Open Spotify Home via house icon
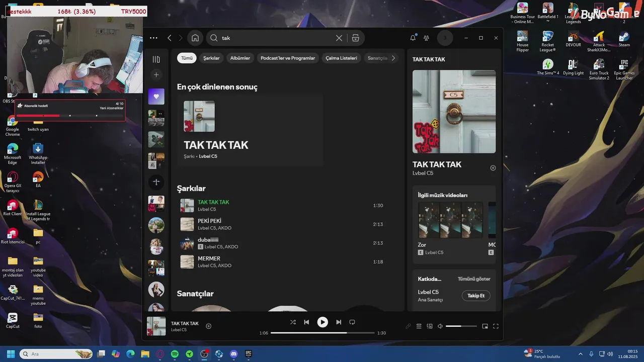 pos(195,38)
